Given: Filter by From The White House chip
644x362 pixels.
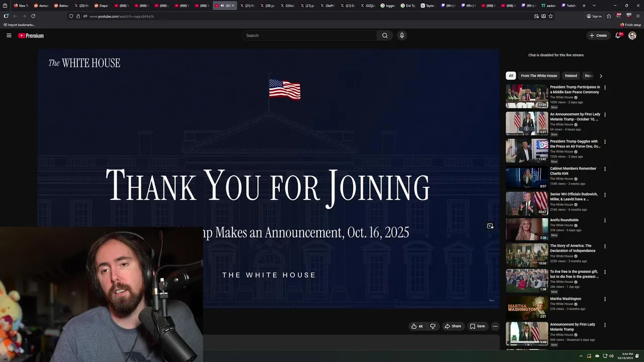Looking at the screenshot, I should pyautogui.click(x=539, y=76).
